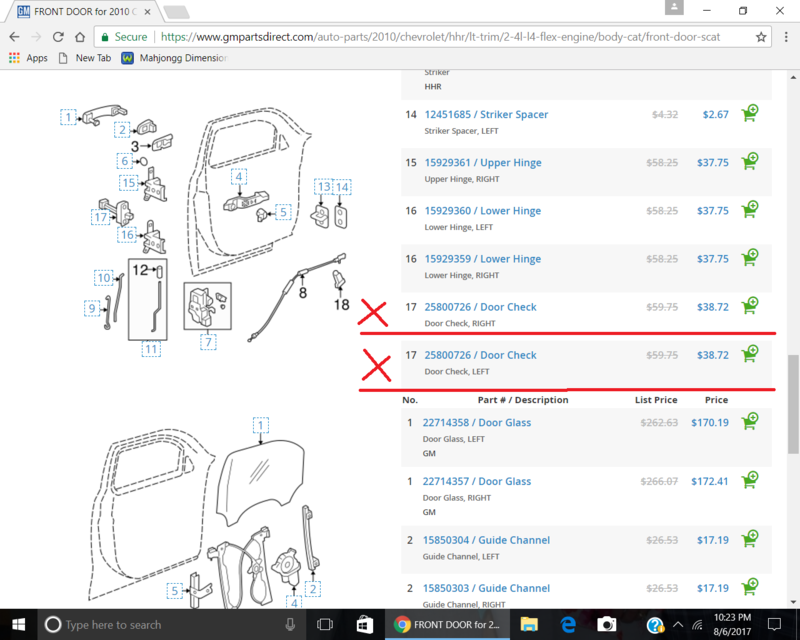Viewport: 800px width, 640px height.
Task: Open the 15929360 / Lower Hinge link
Action: coord(483,210)
